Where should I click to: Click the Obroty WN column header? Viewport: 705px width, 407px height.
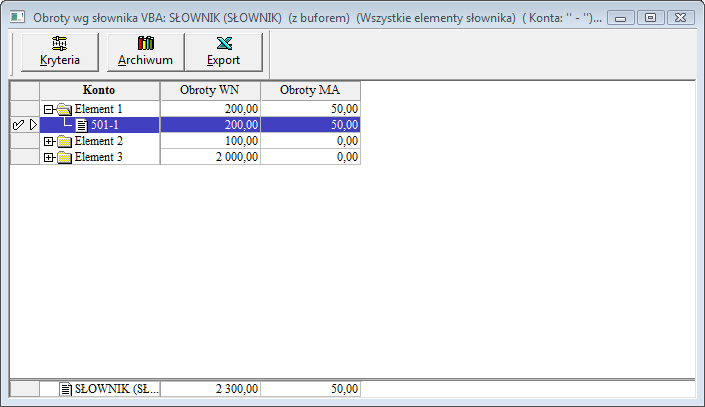210,90
